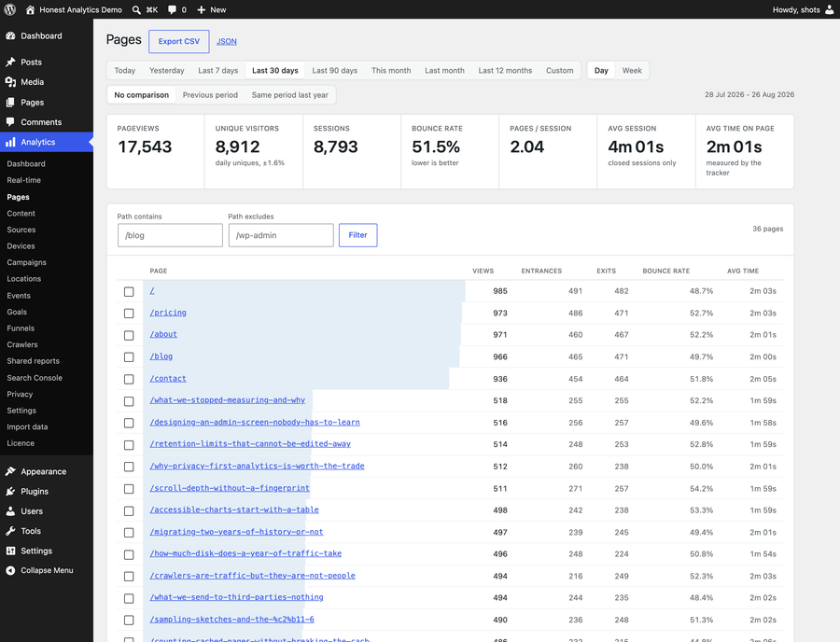Click the Posts pushpin icon
Screen dimensions: 840x642
pos(10,63)
